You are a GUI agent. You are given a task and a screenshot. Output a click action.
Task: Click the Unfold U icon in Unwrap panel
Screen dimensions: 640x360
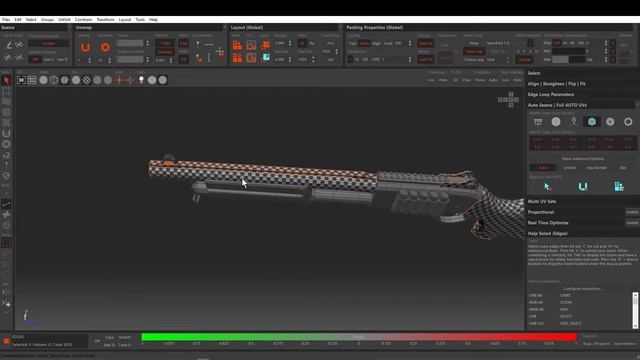[x=85, y=47]
